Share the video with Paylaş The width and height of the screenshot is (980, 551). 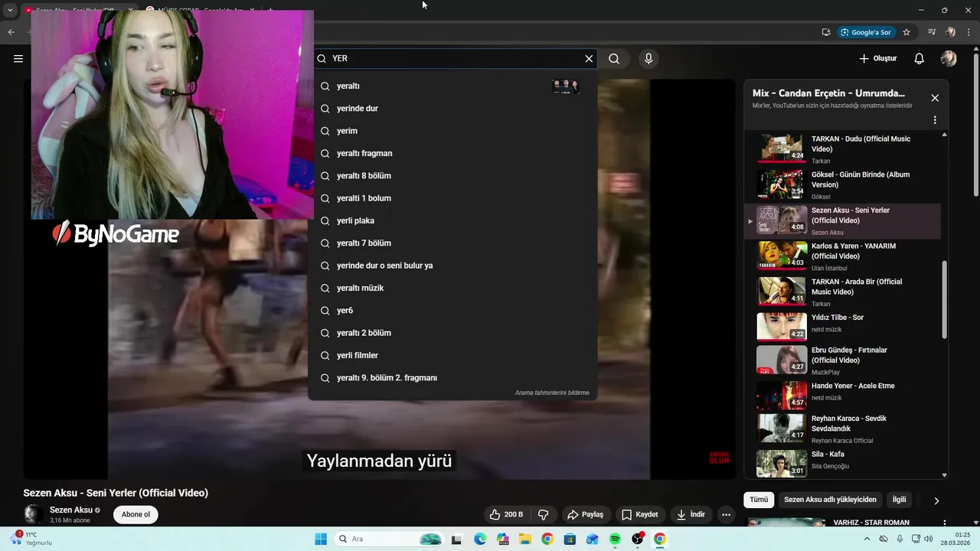point(586,514)
